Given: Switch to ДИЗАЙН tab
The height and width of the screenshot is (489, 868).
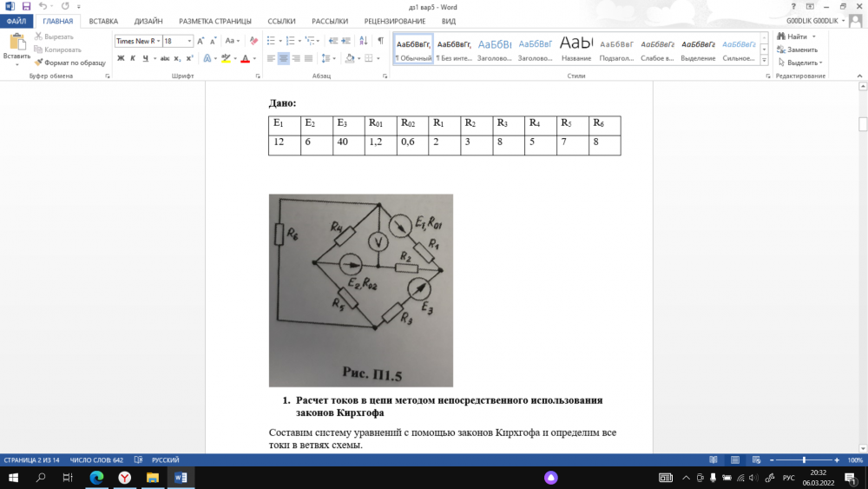Looking at the screenshot, I should pos(148,21).
